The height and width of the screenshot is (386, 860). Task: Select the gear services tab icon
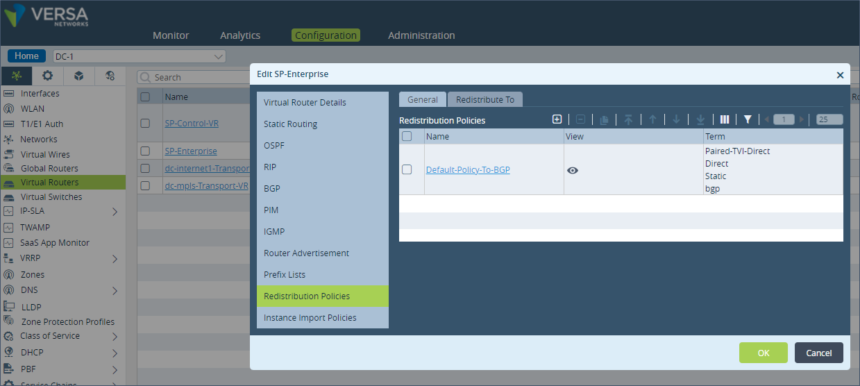[x=48, y=76]
